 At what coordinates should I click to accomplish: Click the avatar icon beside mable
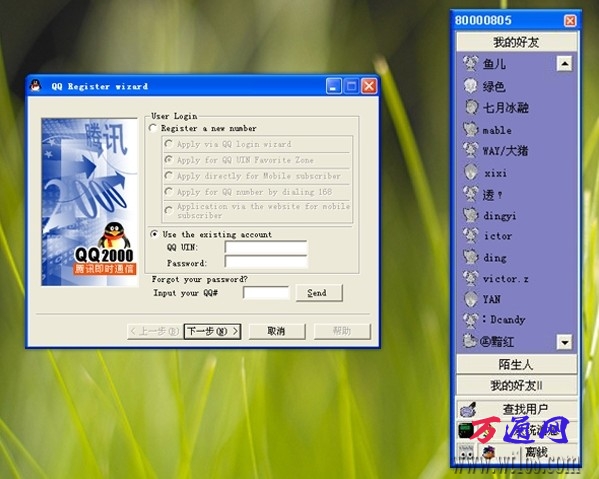point(471,129)
